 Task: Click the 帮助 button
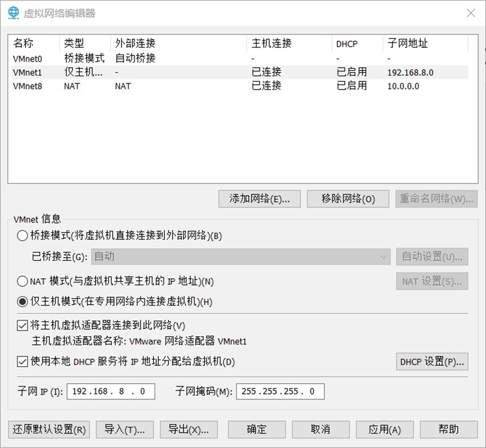(x=449, y=429)
